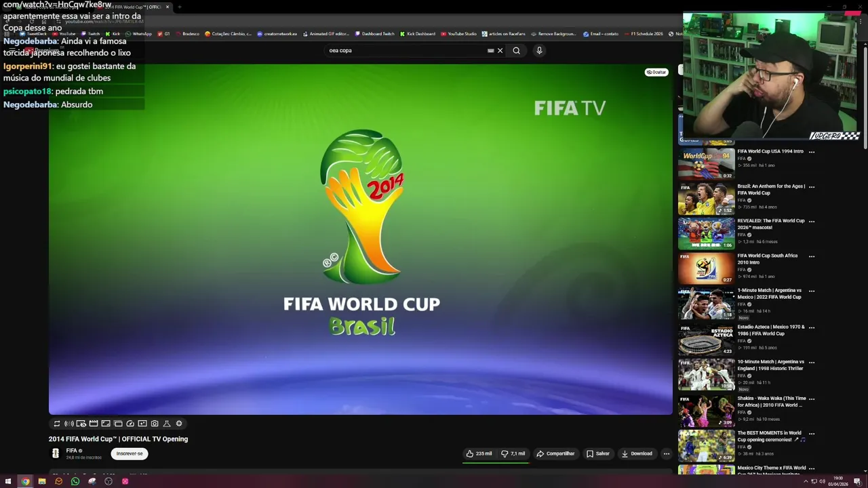The width and height of the screenshot is (868, 488).
Task: Activate voice search microphone icon
Action: [539, 50]
